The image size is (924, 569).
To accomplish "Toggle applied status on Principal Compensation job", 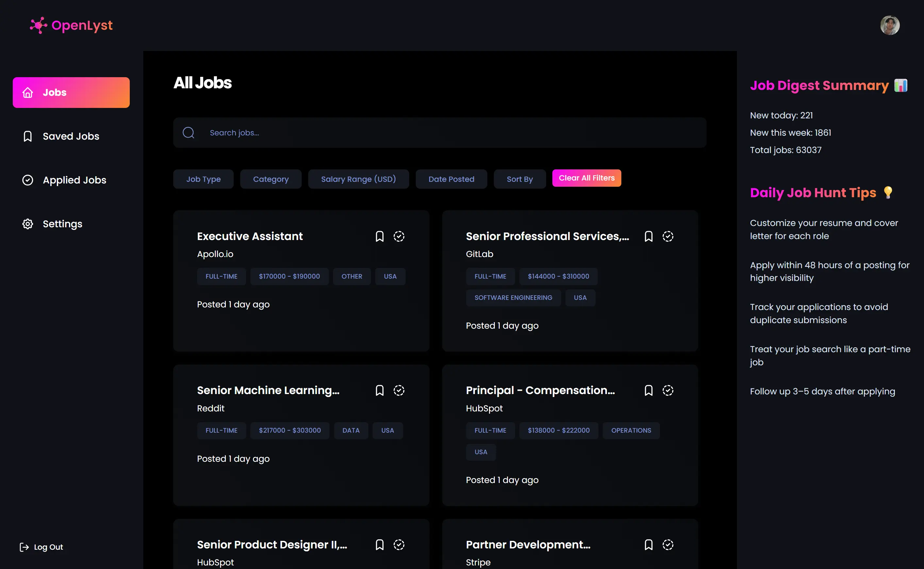I will point(667,390).
